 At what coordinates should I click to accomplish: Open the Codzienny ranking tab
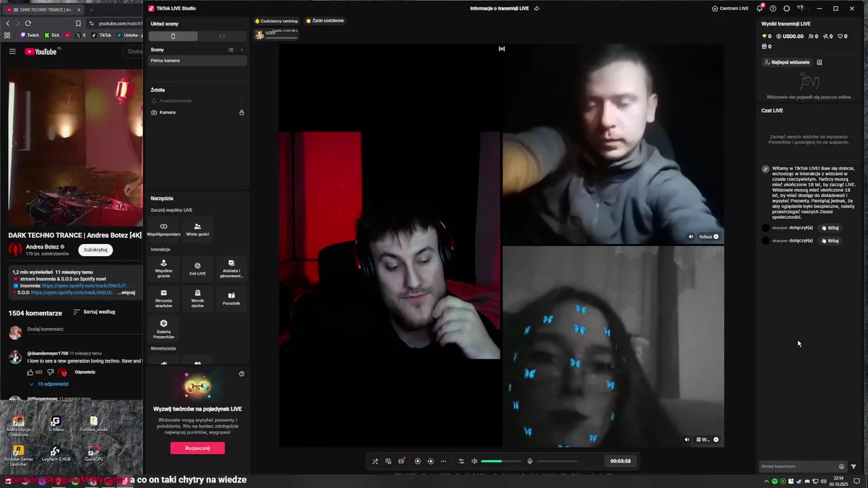coord(276,21)
